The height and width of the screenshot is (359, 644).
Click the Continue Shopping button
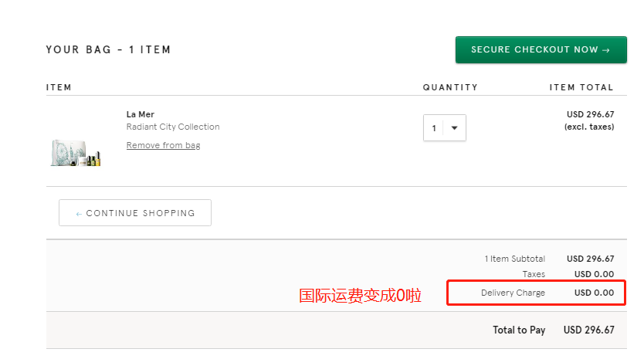pyautogui.click(x=135, y=213)
